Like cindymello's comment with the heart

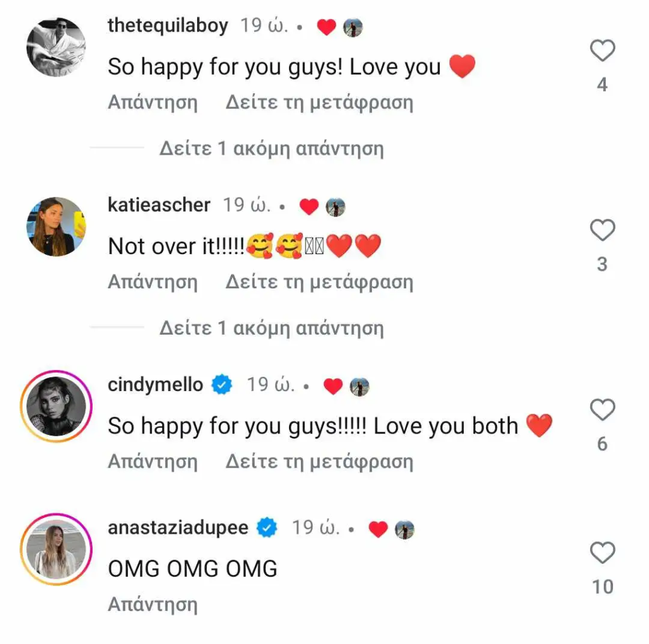[602, 411]
